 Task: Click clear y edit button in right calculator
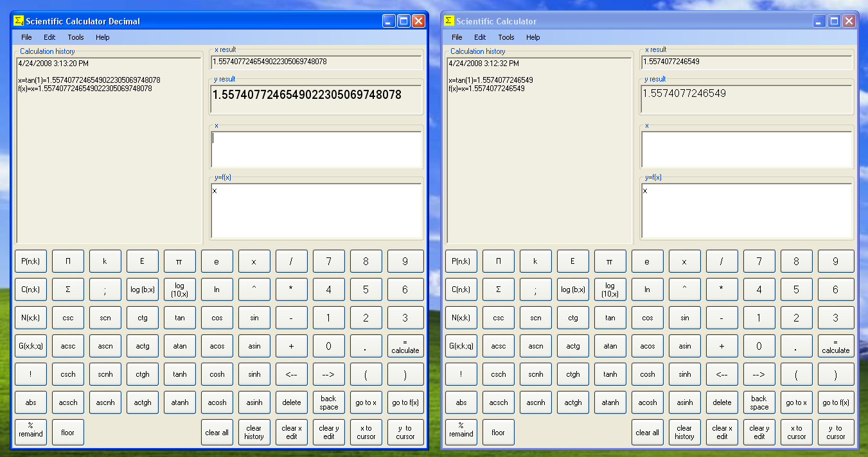point(759,433)
